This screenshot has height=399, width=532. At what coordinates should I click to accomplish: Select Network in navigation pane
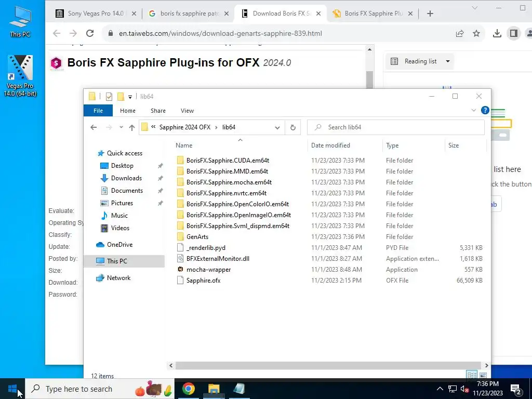pyautogui.click(x=118, y=278)
